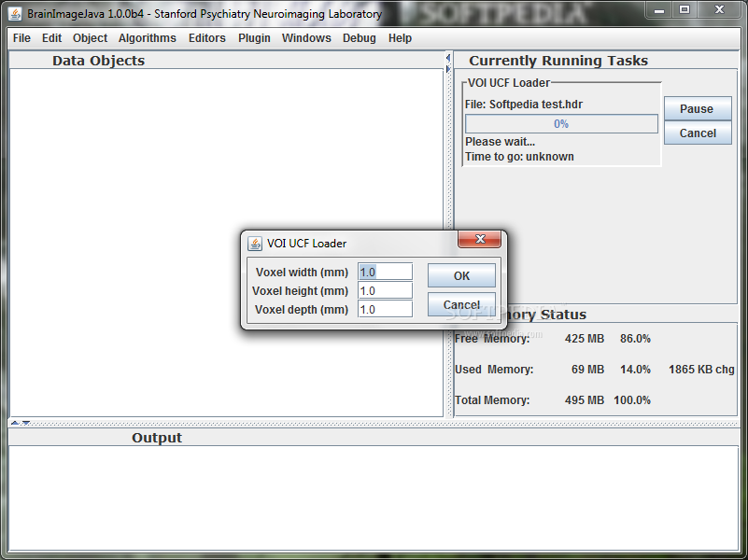Focus the Voxel height field

point(385,290)
